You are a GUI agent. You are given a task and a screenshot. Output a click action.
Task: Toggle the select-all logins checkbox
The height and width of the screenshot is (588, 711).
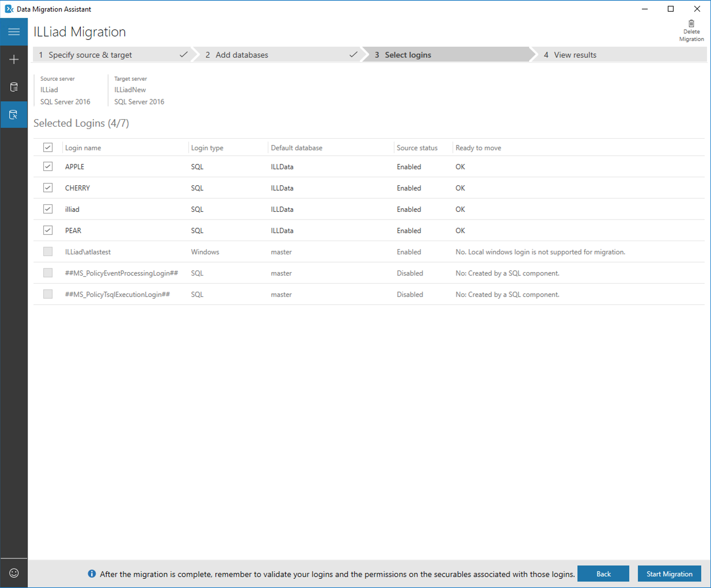48,148
